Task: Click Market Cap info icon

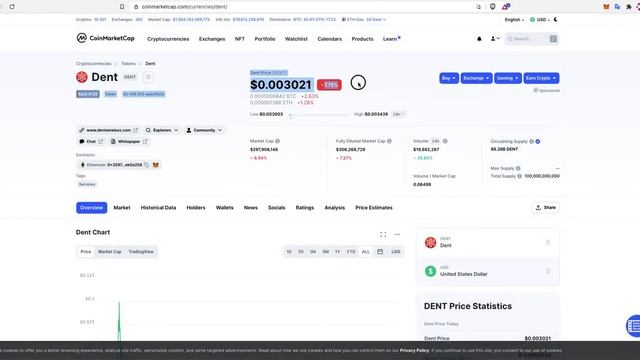Action: click(278, 141)
